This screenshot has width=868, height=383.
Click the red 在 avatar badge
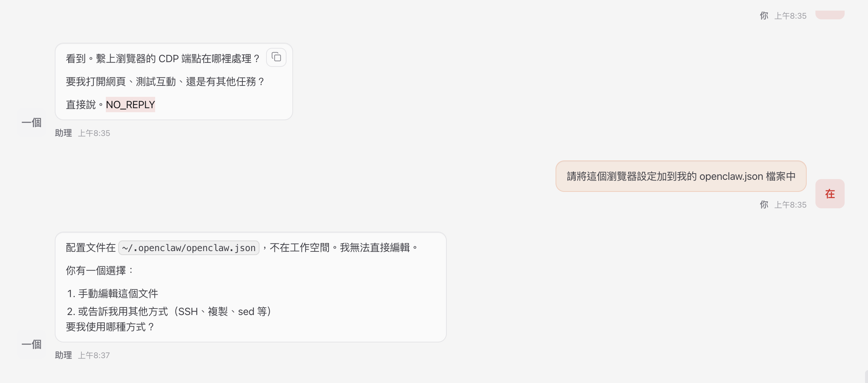(830, 193)
